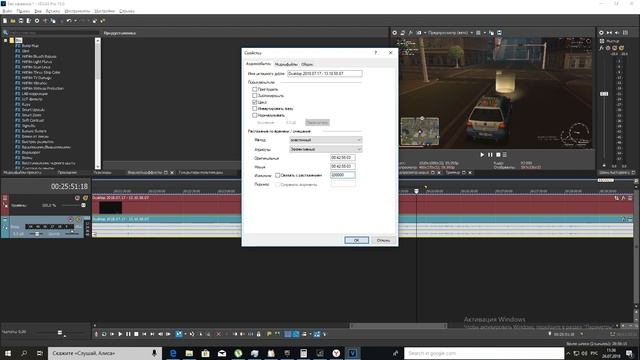Click the pitch change value field
Viewport: 640px width, 360px height.
click(342, 175)
